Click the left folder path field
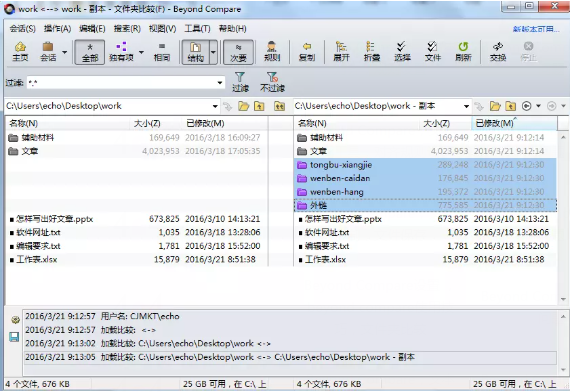 pos(108,106)
